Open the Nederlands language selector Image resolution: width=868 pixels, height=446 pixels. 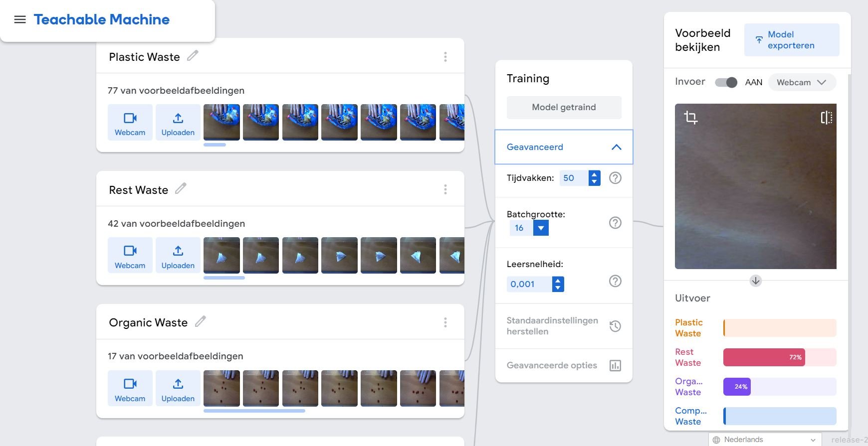click(765, 440)
